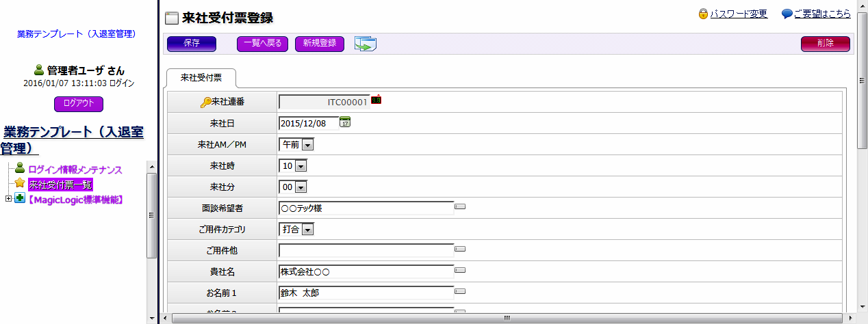Click the expand icon beside 面談希望者 field

tap(460, 206)
